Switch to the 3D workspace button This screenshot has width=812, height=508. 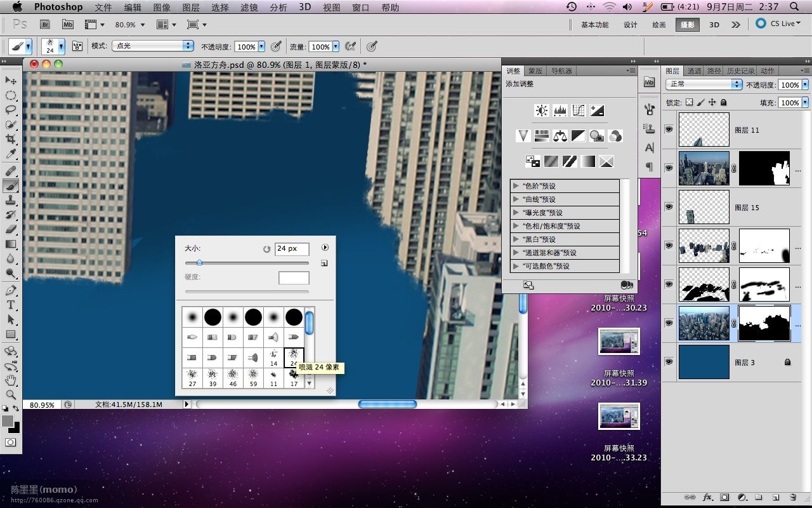(714, 25)
